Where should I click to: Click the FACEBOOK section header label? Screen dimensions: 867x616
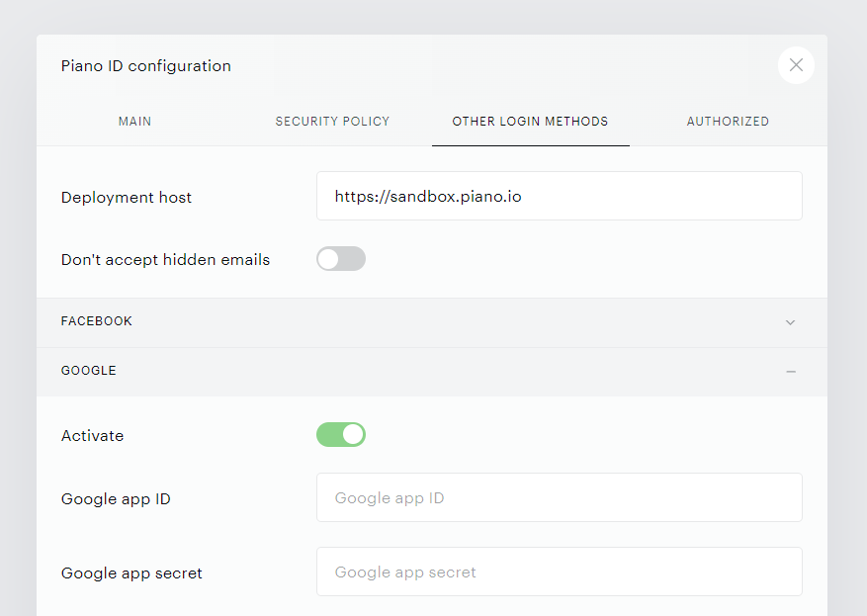click(97, 321)
